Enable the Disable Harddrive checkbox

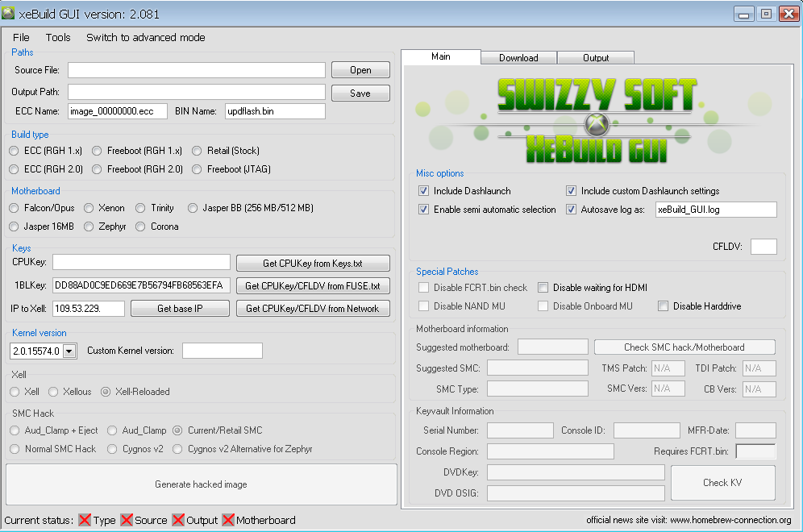[664, 306]
